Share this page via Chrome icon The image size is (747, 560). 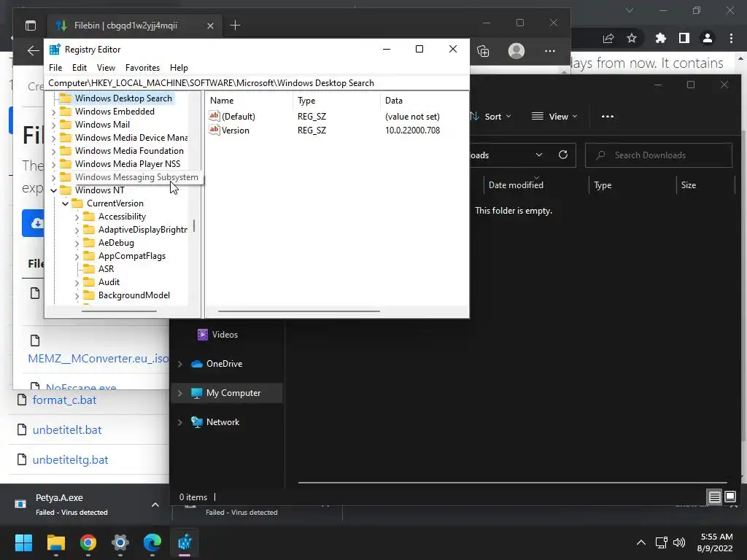(608, 38)
